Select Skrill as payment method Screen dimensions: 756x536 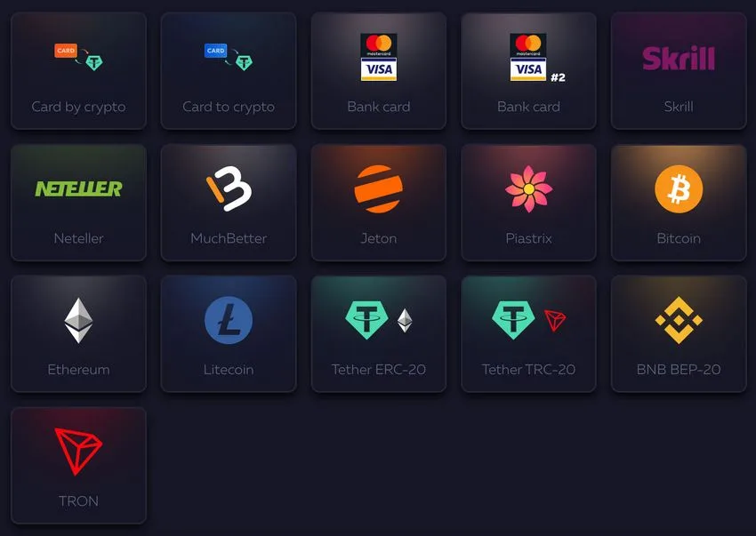(679, 71)
